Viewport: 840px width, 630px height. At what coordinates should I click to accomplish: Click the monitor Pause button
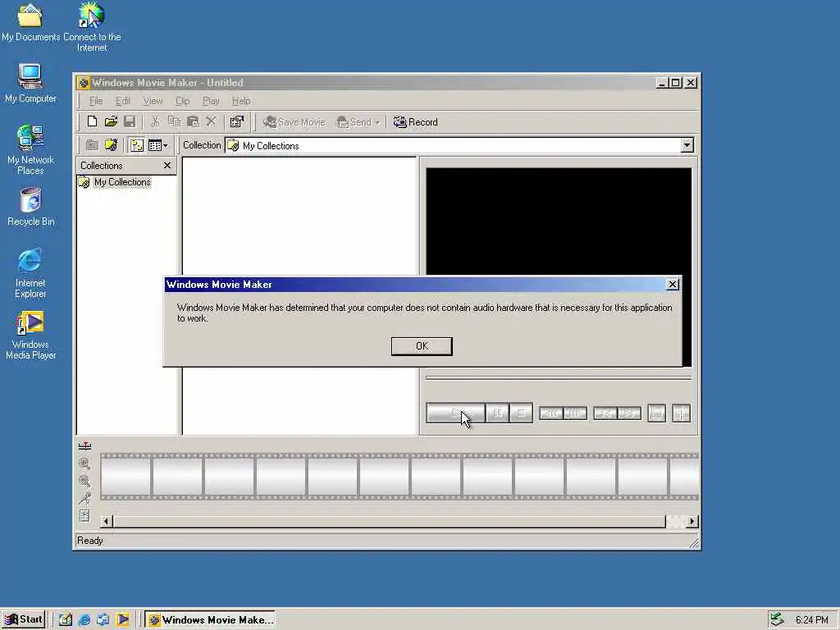point(497,413)
